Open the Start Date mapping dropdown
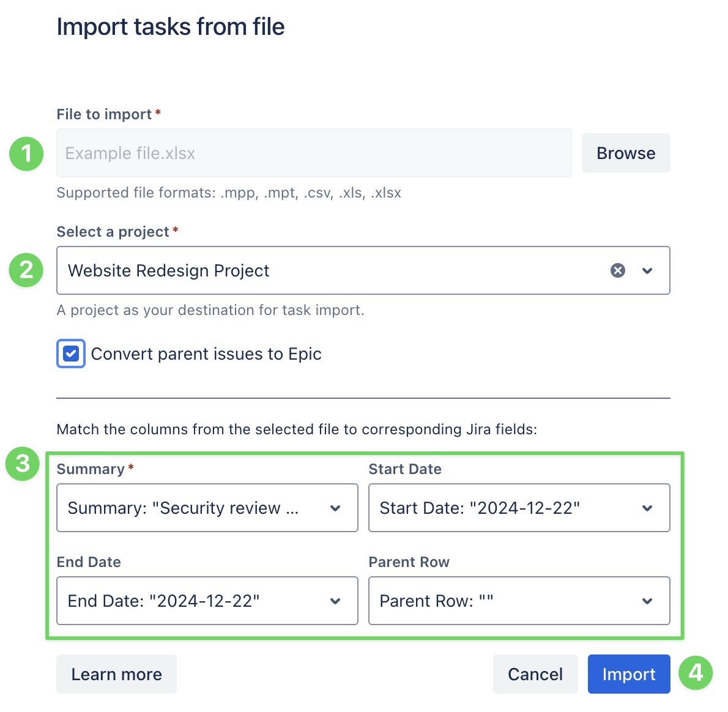Image resolution: width=728 pixels, height=712 pixels. pyautogui.click(x=508, y=508)
